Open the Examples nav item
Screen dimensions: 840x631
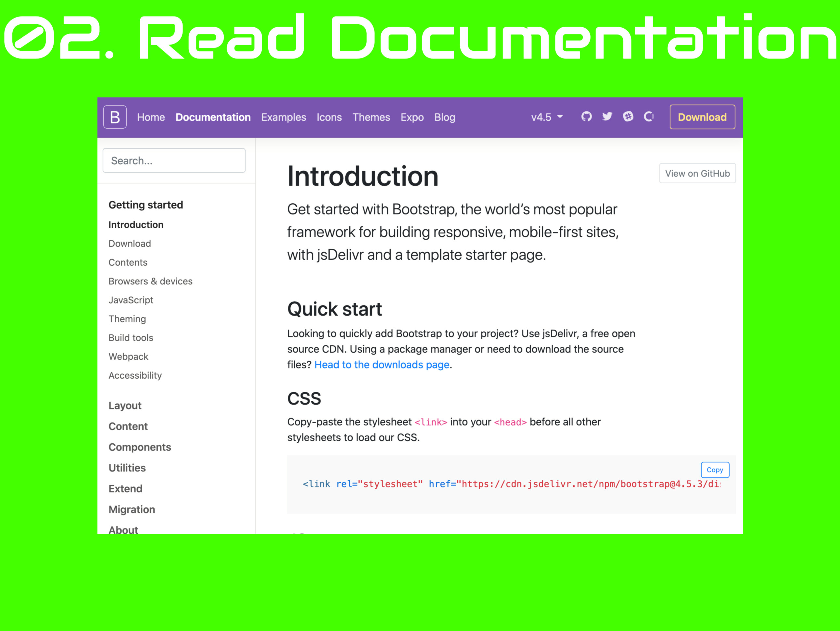pos(283,117)
